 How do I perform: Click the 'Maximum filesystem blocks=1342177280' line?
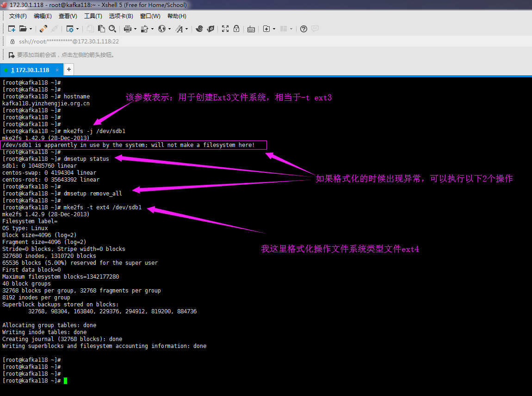[x=61, y=277]
